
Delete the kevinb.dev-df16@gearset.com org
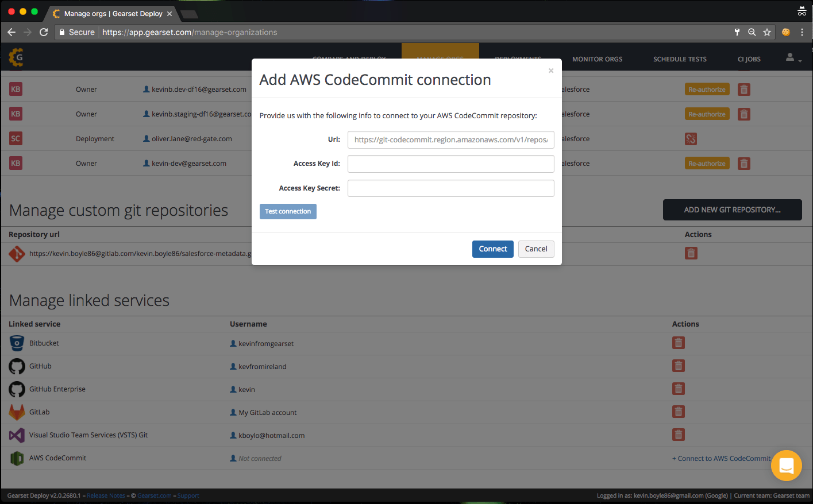(744, 90)
